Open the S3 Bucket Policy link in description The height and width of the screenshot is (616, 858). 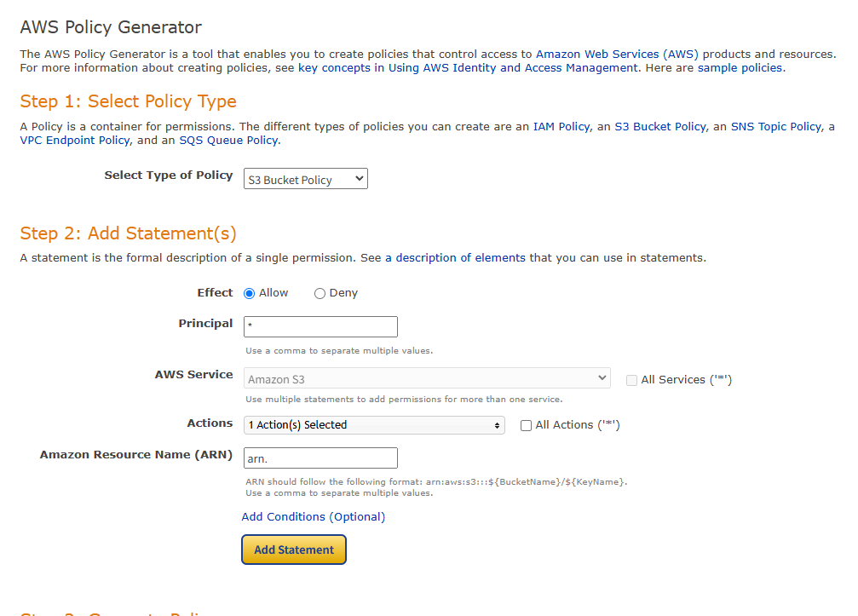(x=660, y=126)
